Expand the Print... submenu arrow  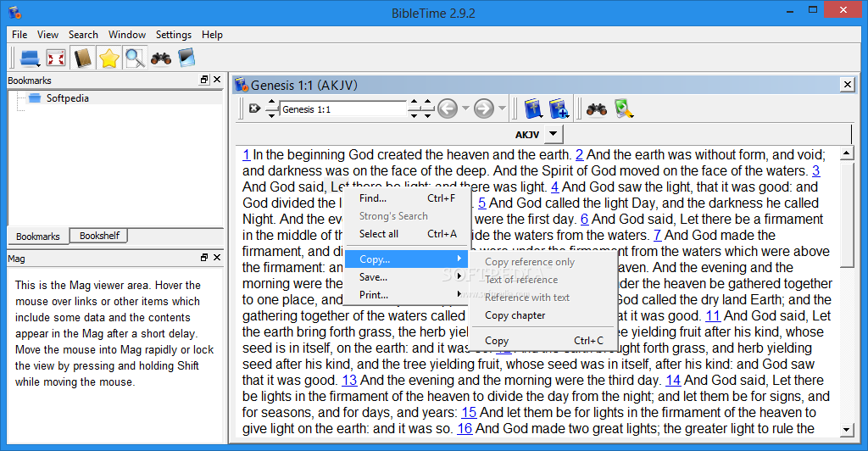click(459, 294)
